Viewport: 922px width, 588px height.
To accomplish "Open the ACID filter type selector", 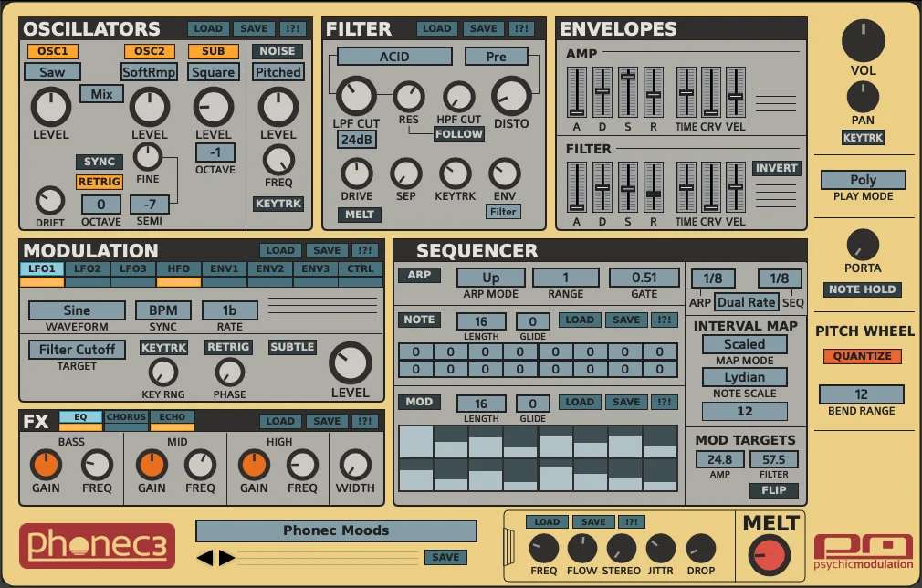I will click(x=394, y=57).
